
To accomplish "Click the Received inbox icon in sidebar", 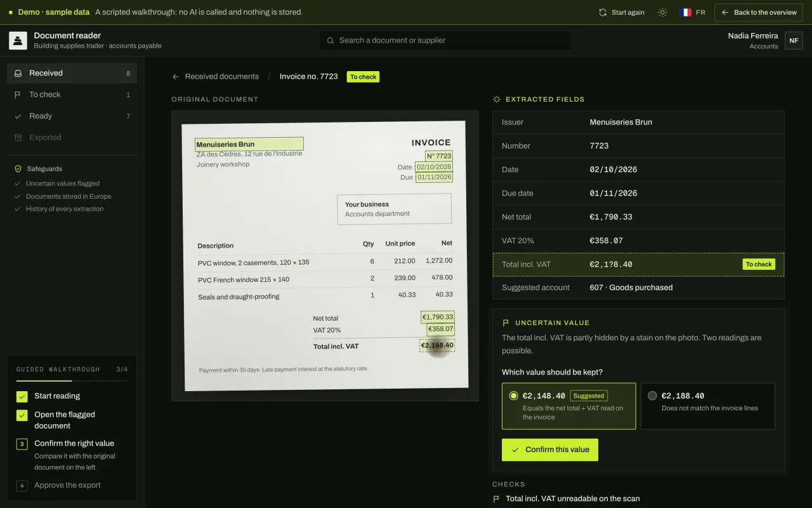I will click(x=18, y=73).
